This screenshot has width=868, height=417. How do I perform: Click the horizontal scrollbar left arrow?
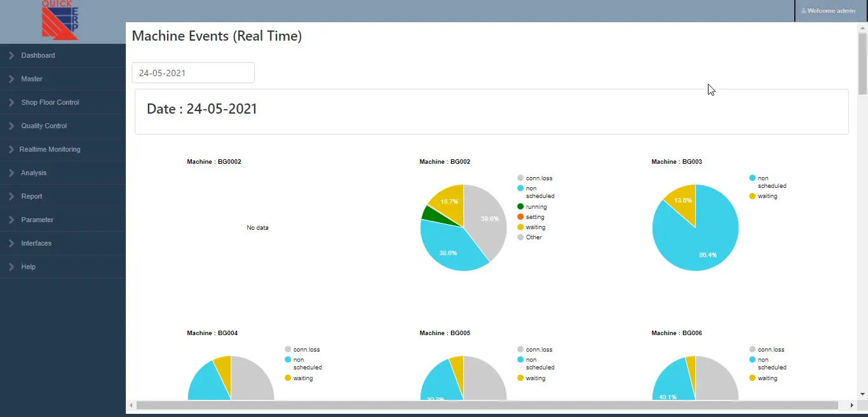(x=131, y=405)
